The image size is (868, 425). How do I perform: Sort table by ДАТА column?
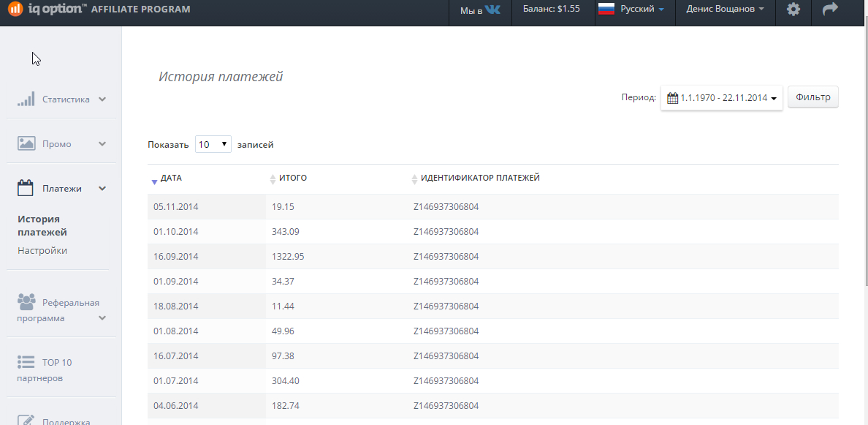tap(171, 178)
